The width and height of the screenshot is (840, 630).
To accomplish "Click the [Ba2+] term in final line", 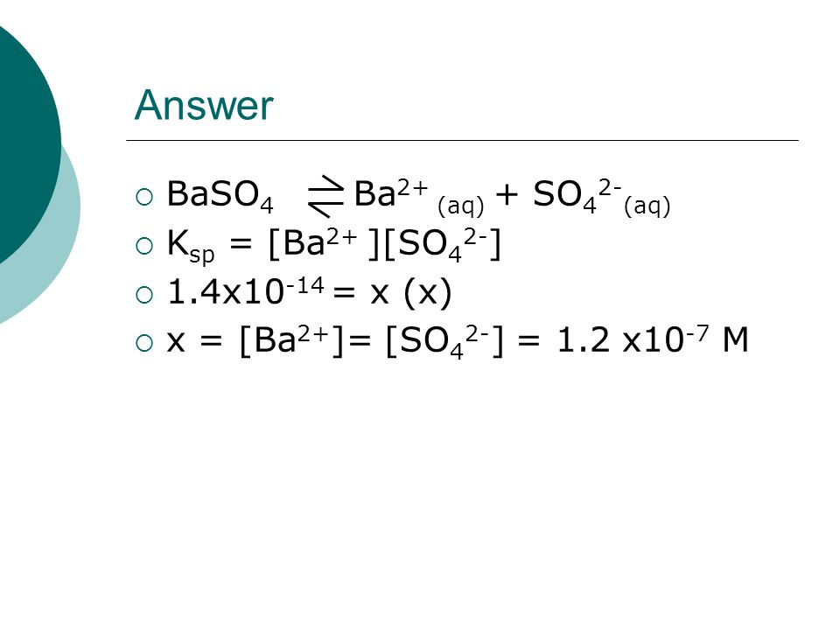I will coord(291,340).
